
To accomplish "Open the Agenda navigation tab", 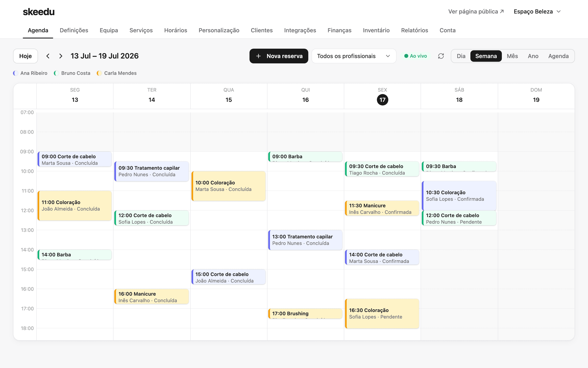I will [x=38, y=30].
